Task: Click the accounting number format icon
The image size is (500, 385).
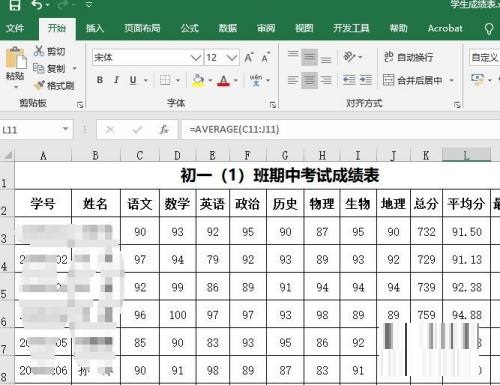Action: pos(477,79)
